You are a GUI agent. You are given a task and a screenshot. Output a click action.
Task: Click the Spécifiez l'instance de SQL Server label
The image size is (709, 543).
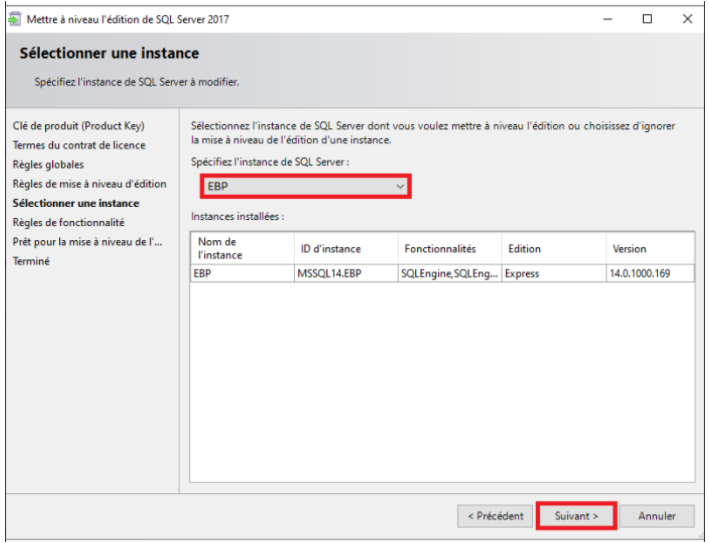[x=270, y=162]
